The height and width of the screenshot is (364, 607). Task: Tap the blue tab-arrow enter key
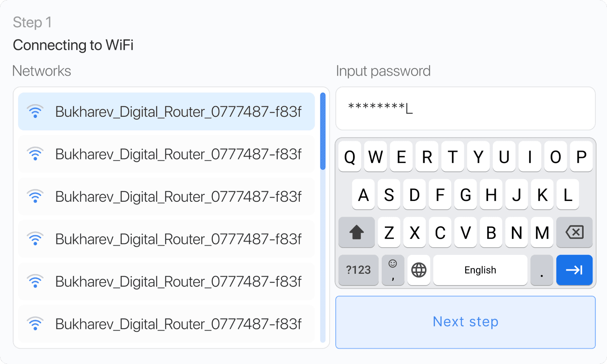[574, 270]
